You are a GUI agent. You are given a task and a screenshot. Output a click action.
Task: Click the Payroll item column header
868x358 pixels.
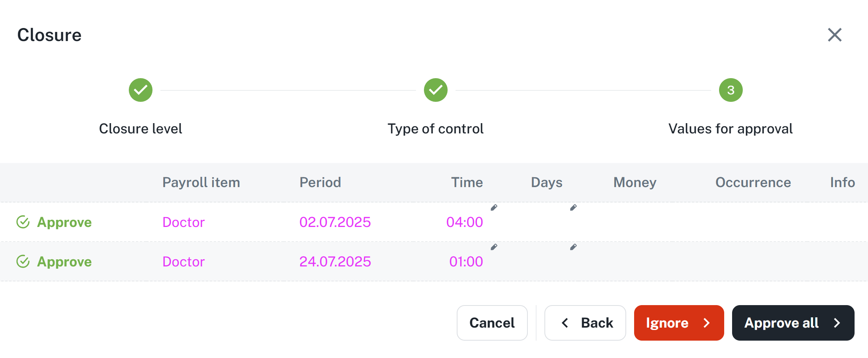[x=201, y=182]
